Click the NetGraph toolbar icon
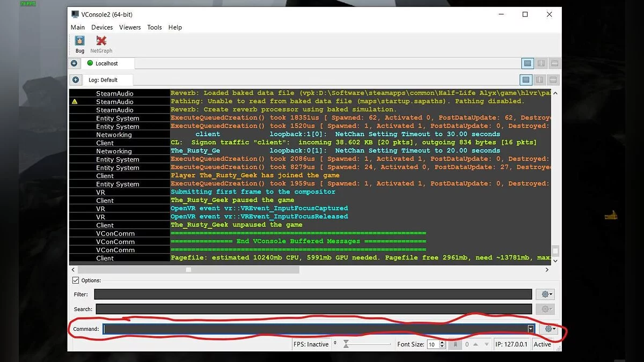 pos(101,43)
